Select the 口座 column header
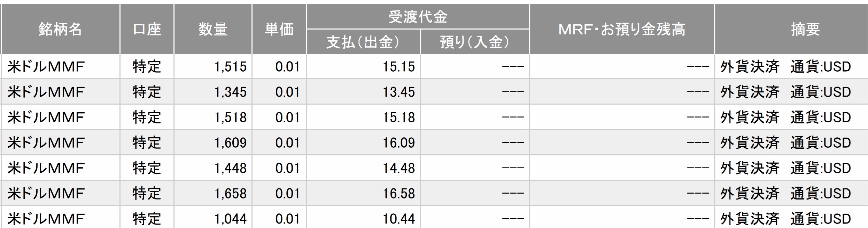Screen dimensions: 868x228 147,29
